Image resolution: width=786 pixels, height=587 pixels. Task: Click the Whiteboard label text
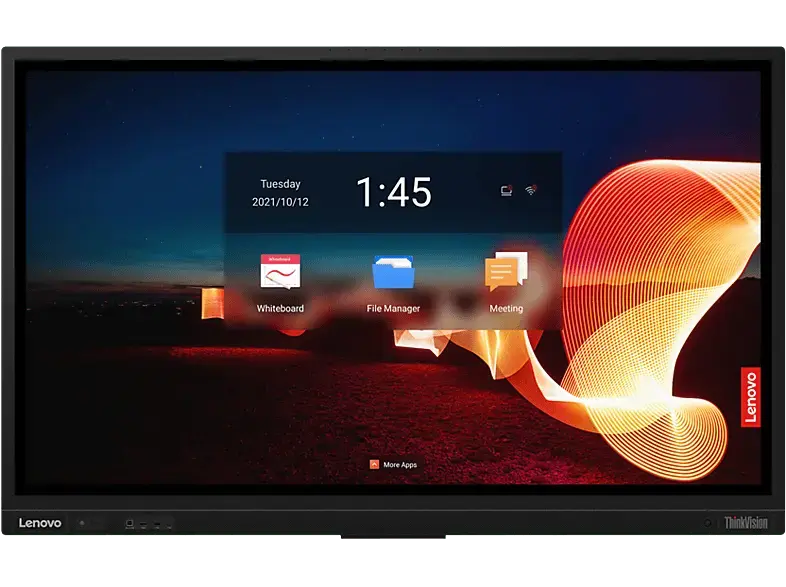pyautogui.click(x=280, y=308)
